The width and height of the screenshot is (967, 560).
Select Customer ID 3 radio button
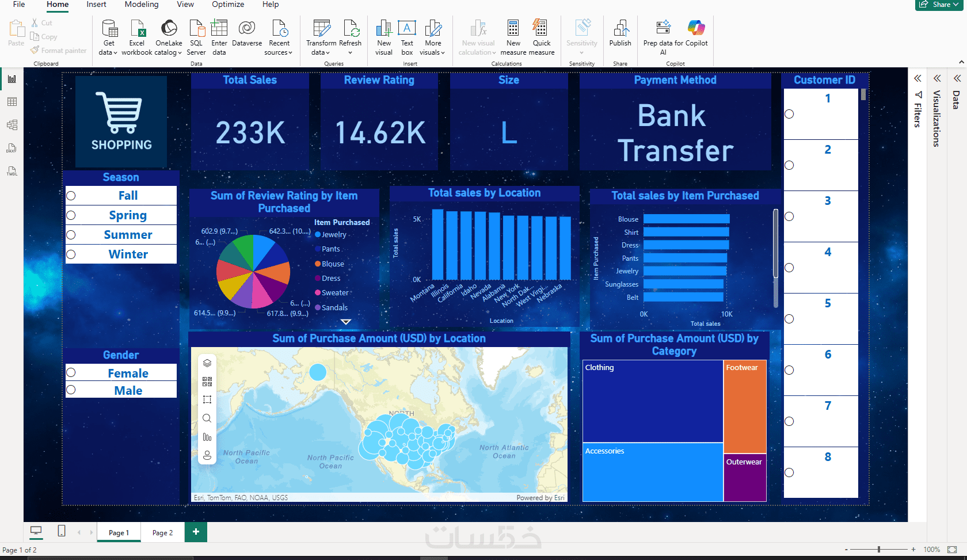pos(789,216)
